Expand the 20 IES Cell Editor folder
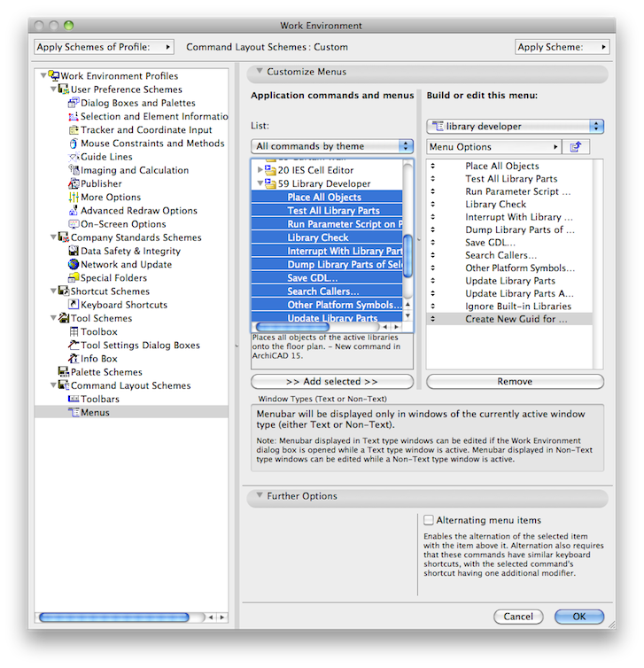This screenshot has width=644, height=668. click(260, 170)
